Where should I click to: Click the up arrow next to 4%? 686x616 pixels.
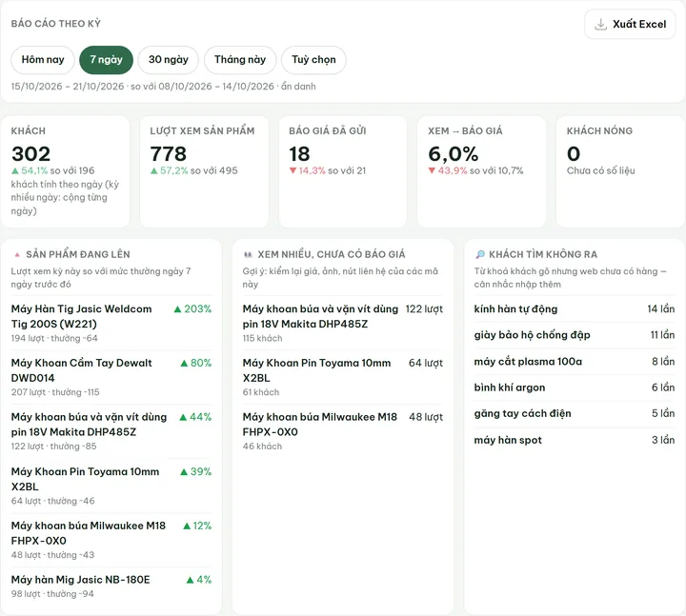pyautogui.click(x=190, y=580)
